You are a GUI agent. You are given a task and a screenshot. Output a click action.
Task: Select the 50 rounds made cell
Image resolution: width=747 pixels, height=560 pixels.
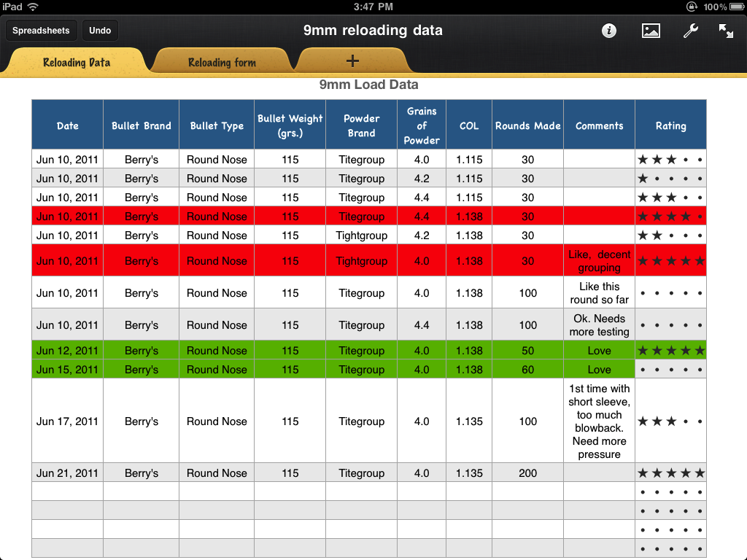pos(528,351)
